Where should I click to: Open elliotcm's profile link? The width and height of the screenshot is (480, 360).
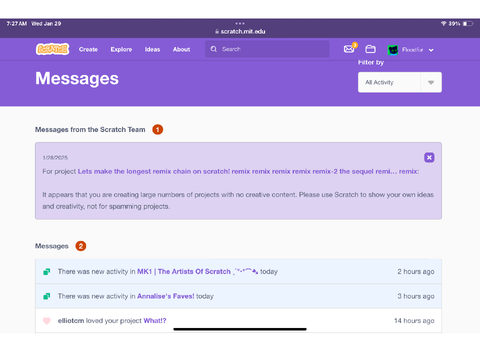click(71, 321)
